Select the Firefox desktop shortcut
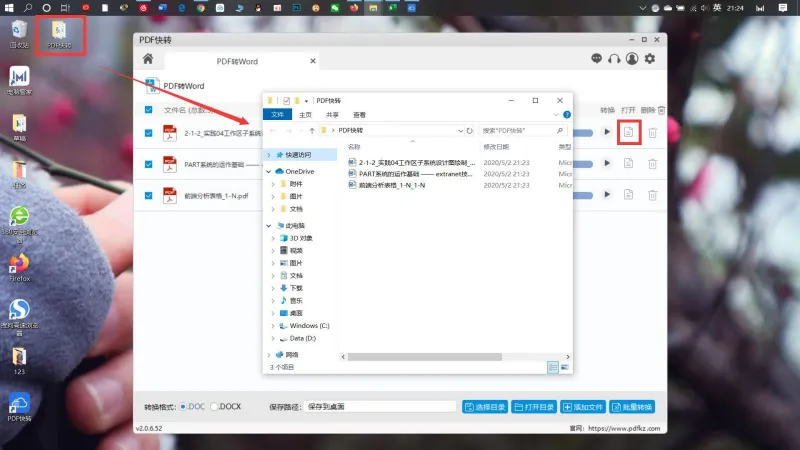Image resolution: width=800 pixels, height=450 pixels. click(x=19, y=268)
